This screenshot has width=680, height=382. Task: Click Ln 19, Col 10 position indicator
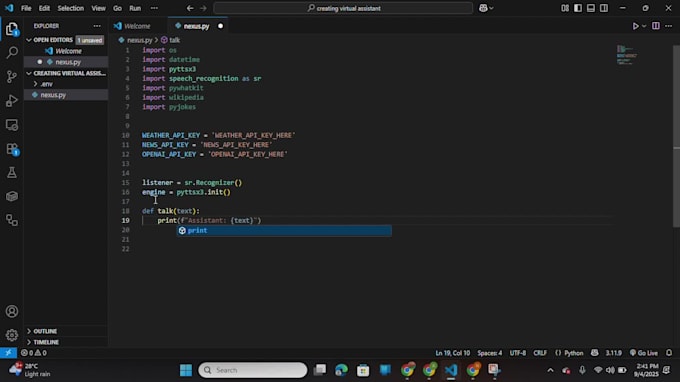coord(453,353)
